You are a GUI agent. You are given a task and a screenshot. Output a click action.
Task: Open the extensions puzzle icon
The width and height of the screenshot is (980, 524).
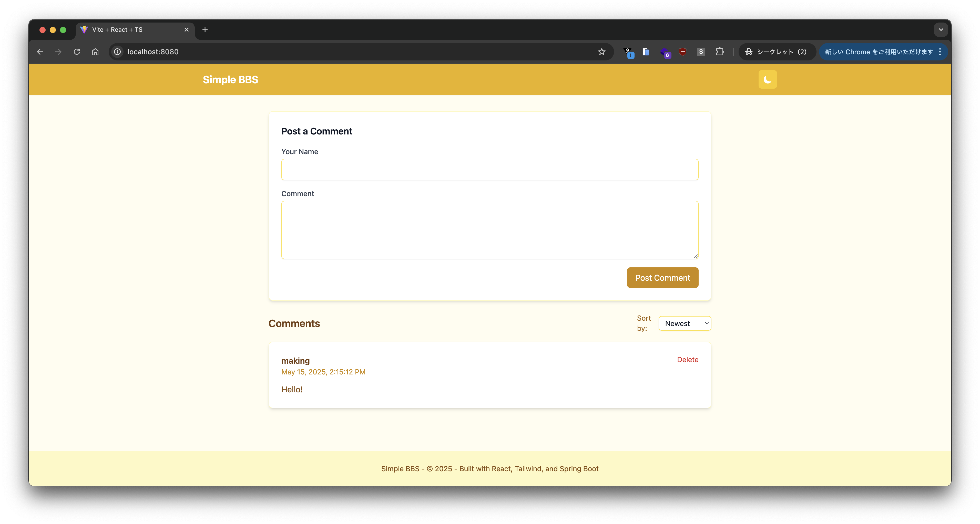tap(719, 52)
